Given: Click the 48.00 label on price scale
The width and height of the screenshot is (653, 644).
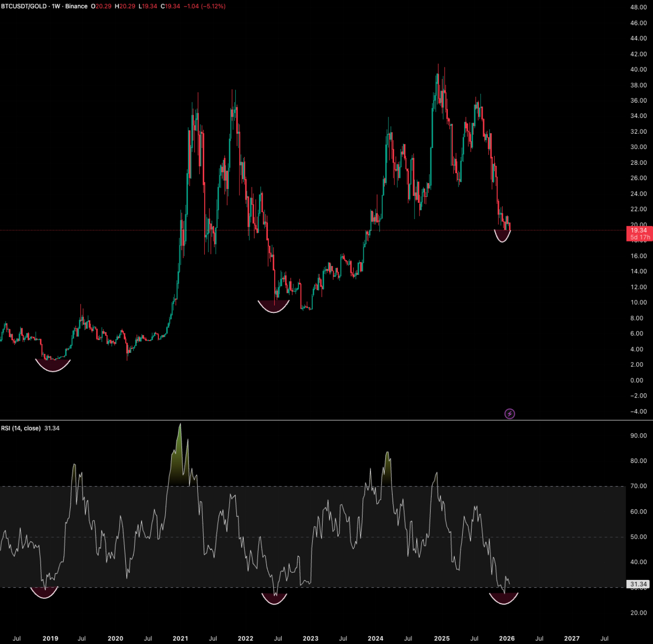Looking at the screenshot, I should coord(638,7).
